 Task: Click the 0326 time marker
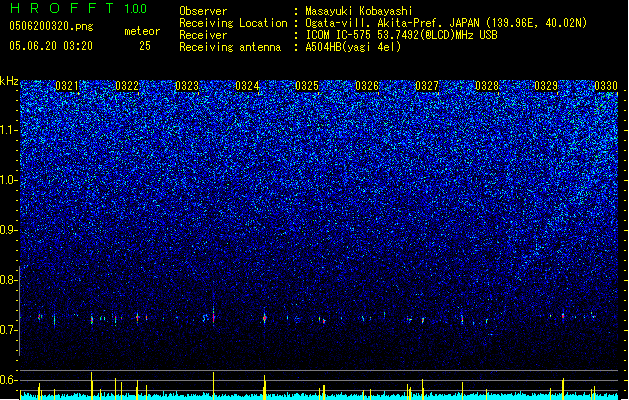tap(367, 86)
